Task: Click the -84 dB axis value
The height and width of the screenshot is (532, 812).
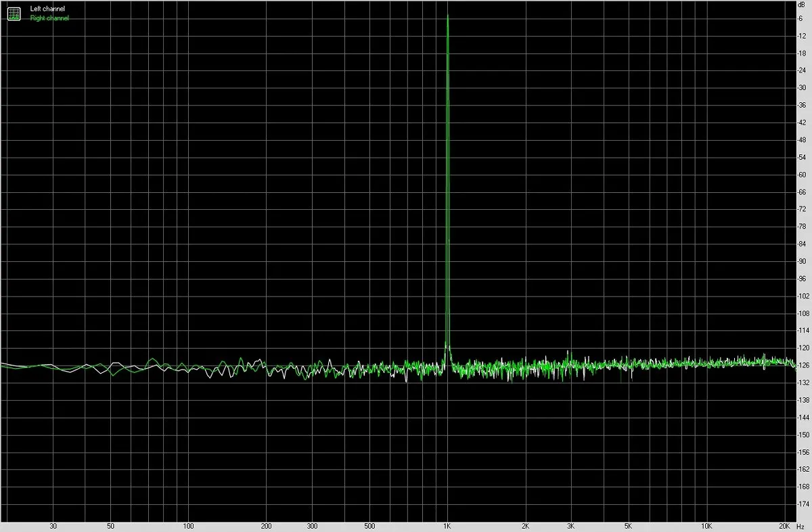Action: (802, 244)
